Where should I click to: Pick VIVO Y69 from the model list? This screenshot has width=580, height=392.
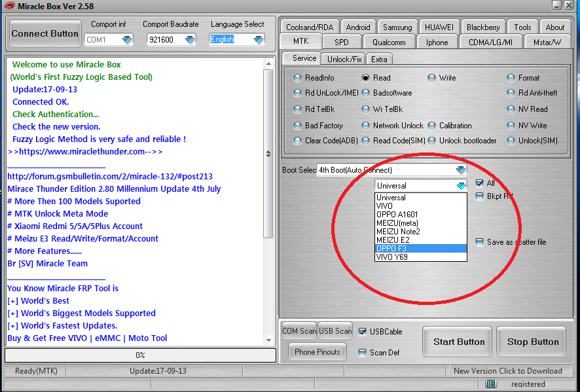coord(420,257)
